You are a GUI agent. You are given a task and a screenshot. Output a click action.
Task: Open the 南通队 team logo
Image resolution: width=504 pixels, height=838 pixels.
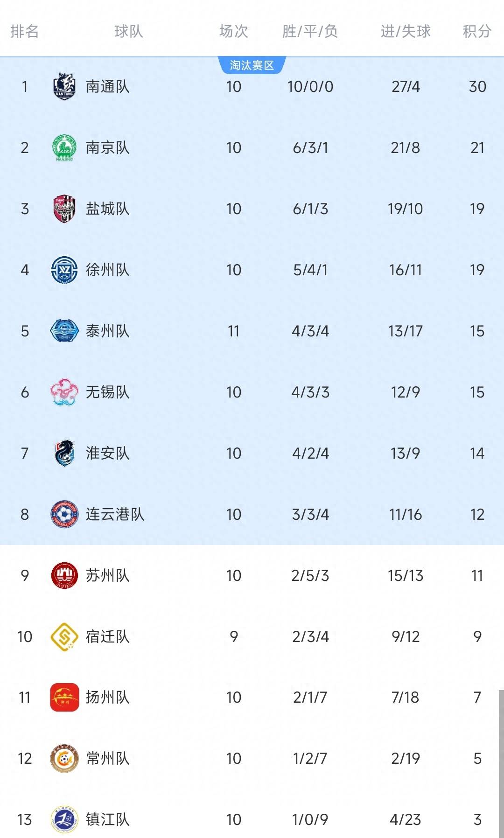[x=64, y=86]
